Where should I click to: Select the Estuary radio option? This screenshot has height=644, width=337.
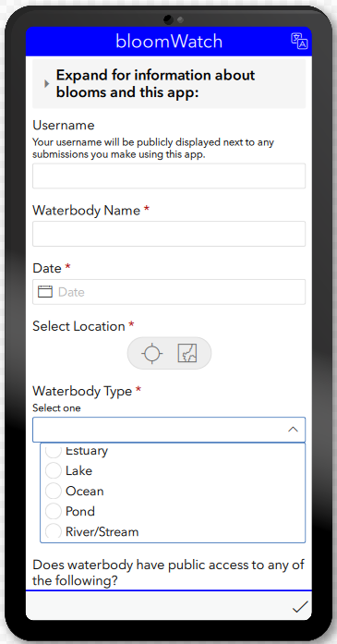pyautogui.click(x=54, y=451)
